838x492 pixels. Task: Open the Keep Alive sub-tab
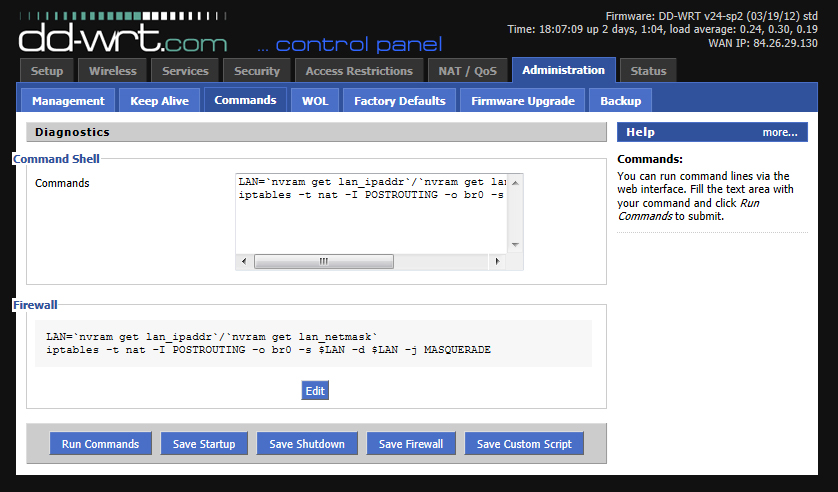point(159,101)
